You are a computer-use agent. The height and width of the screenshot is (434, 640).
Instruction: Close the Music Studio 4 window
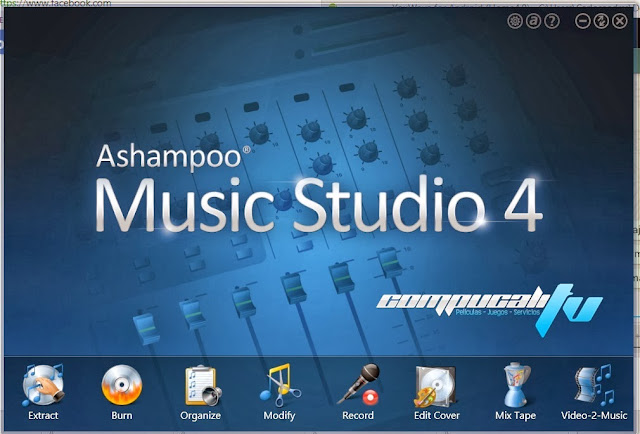(620, 21)
